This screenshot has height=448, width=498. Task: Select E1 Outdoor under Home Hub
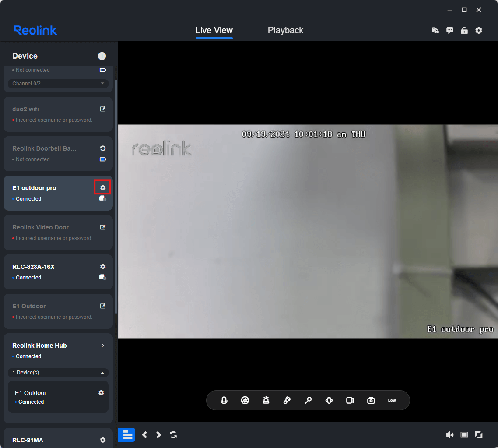click(x=58, y=397)
